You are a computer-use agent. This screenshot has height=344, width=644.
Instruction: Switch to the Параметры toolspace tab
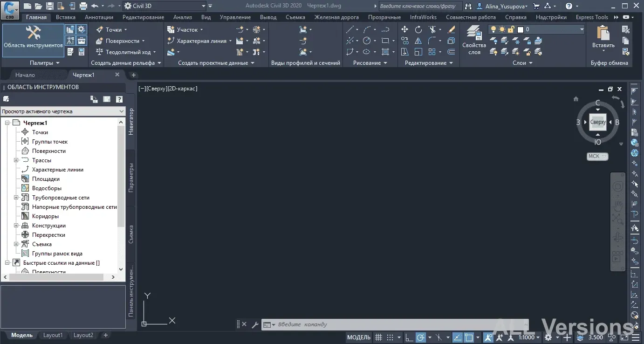point(131,178)
